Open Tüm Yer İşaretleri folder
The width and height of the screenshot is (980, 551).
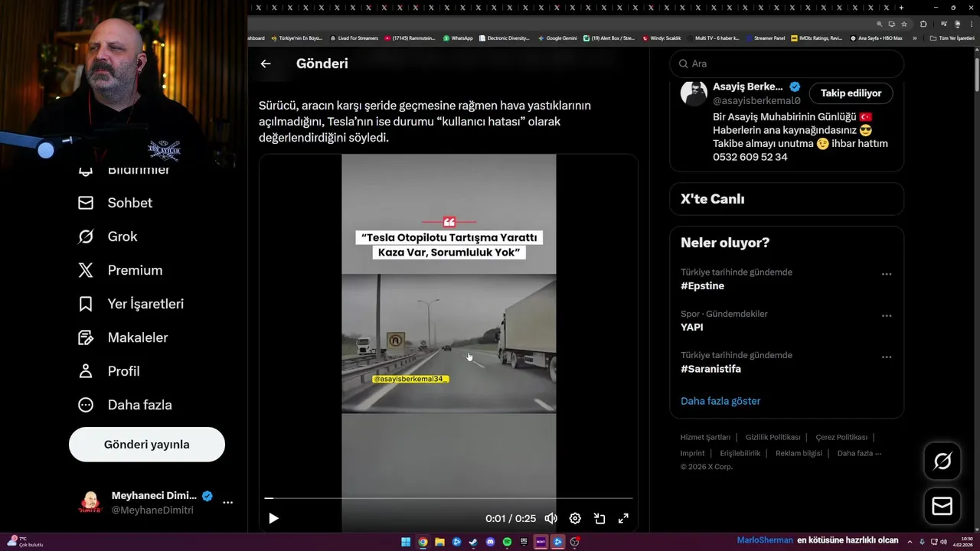coord(952,37)
